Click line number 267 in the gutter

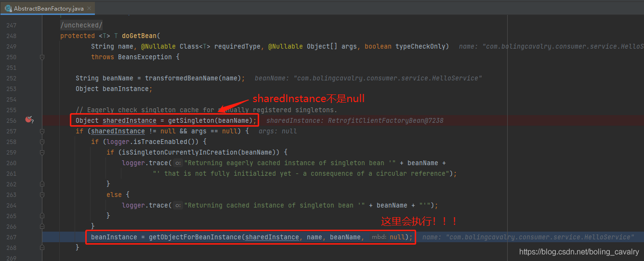point(11,237)
